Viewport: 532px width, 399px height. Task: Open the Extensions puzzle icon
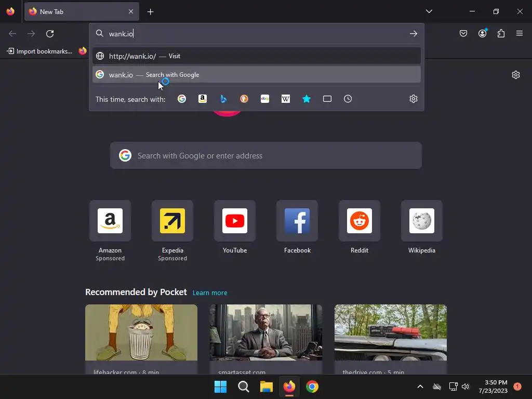tap(501, 33)
